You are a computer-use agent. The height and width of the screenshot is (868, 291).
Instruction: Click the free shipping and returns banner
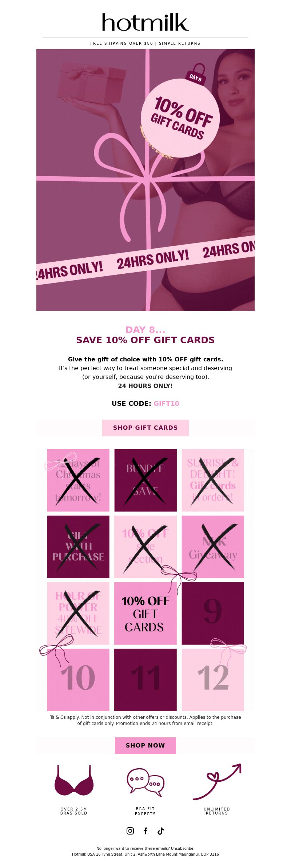(x=145, y=43)
